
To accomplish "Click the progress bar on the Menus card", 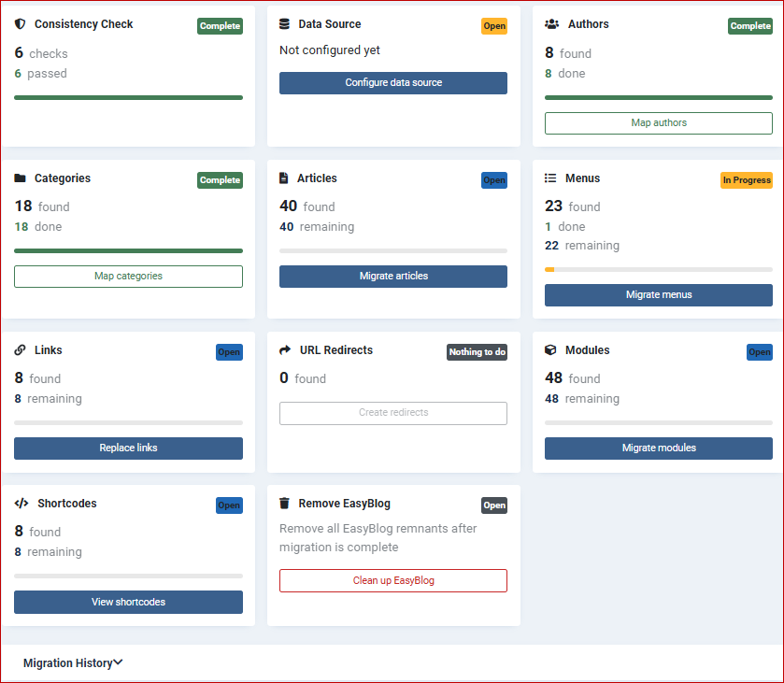I will [x=658, y=268].
